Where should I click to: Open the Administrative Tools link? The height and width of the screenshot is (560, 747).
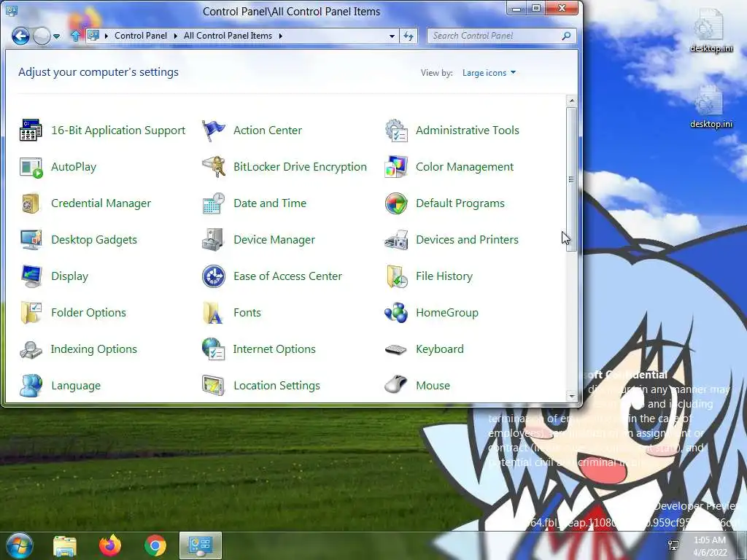[468, 131]
